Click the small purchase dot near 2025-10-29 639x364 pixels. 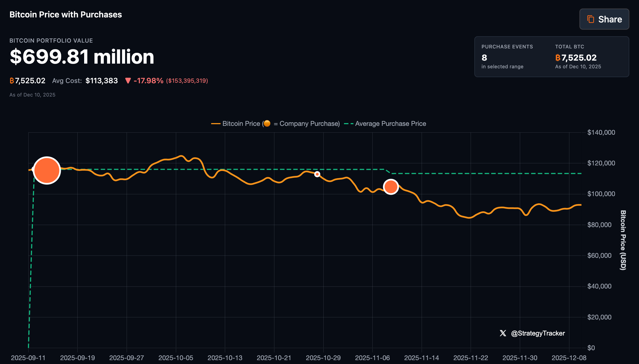pos(317,174)
